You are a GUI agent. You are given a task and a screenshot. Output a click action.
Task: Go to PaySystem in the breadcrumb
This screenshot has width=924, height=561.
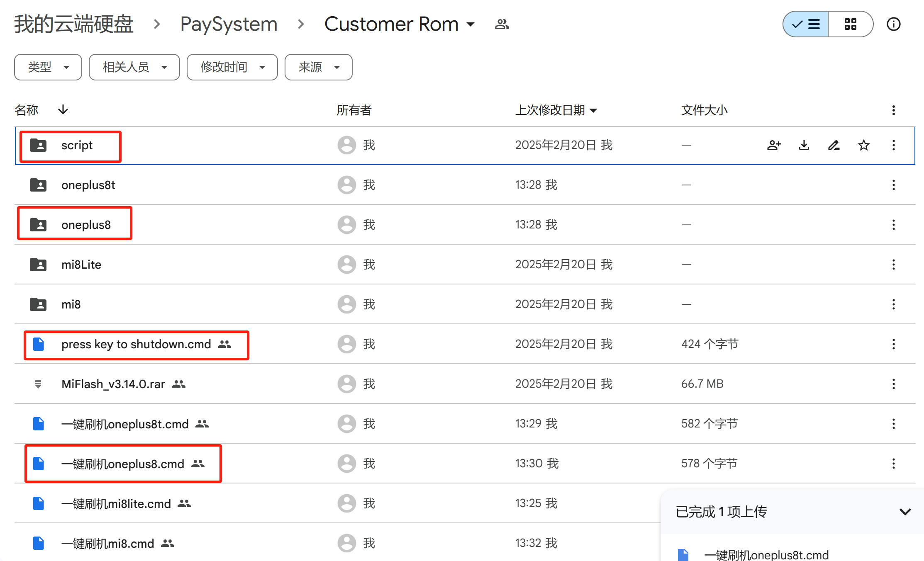(x=229, y=24)
